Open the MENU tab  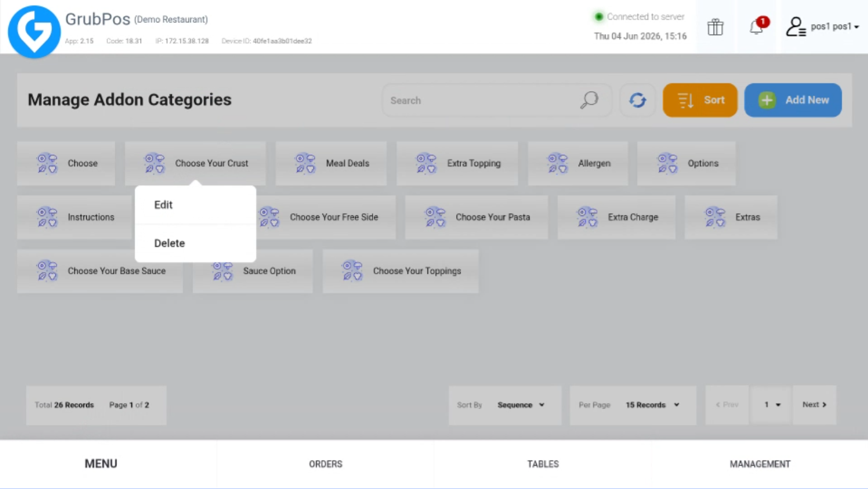(x=101, y=464)
